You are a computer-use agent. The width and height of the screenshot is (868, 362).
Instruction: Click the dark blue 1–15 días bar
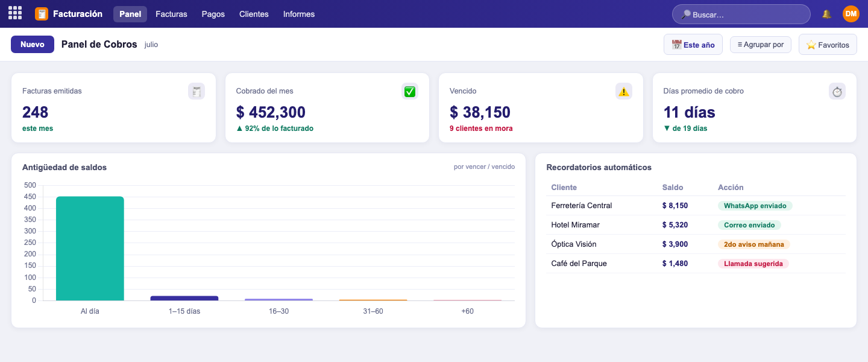pos(184,298)
